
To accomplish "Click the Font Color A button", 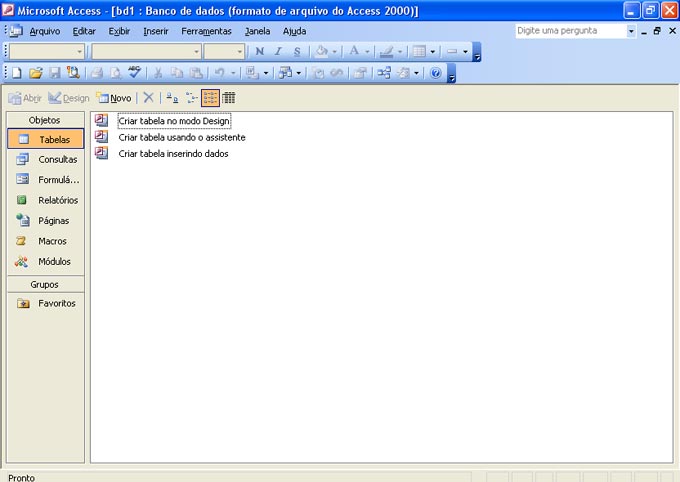I will tap(354, 52).
